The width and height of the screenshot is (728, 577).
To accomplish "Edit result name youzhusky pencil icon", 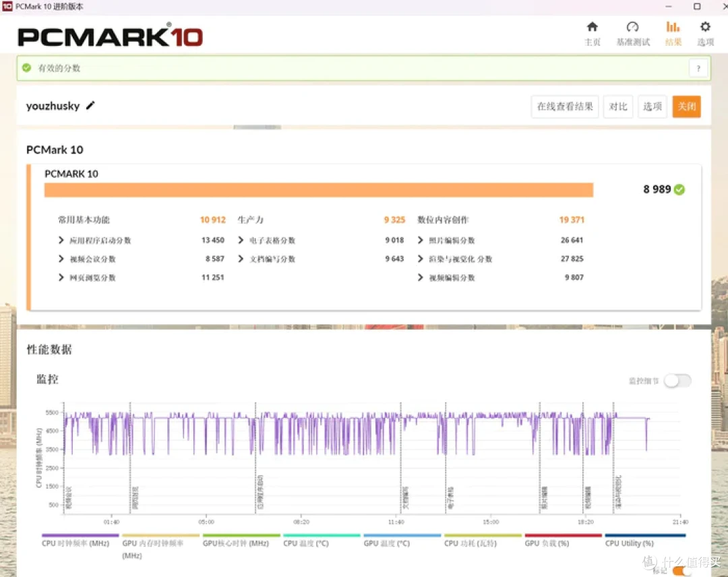I will pos(90,105).
